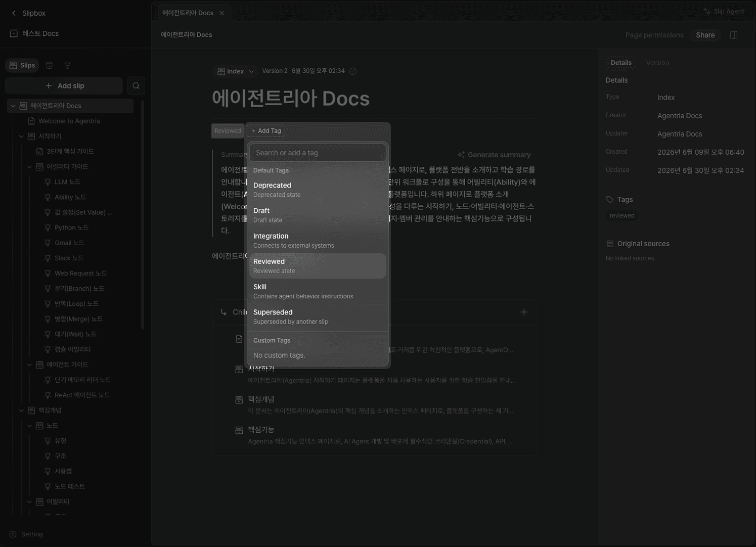This screenshot has height=547, width=756.
Task: Open 단기 메모리 리더 노드 slip
Action: click(x=82, y=380)
